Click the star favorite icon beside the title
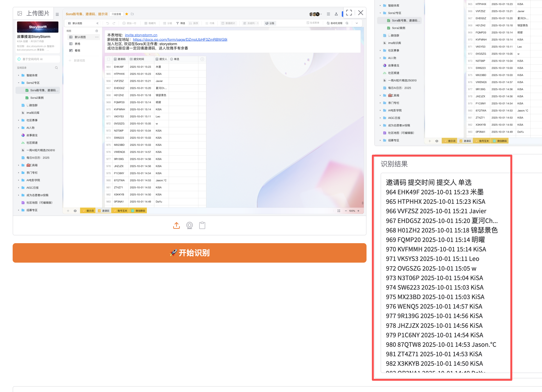Viewport: 542px width, 392px height. click(x=127, y=14)
